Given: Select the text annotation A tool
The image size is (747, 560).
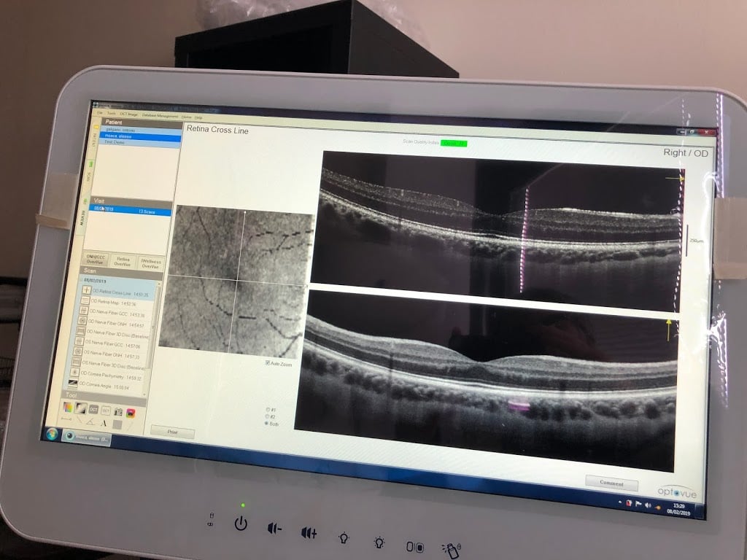Looking at the screenshot, I should tap(104, 423).
